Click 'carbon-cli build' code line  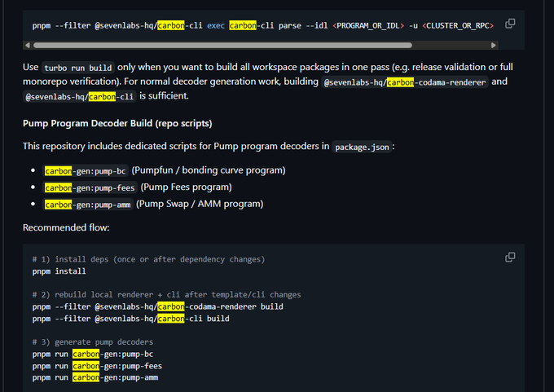(x=130, y=319)
